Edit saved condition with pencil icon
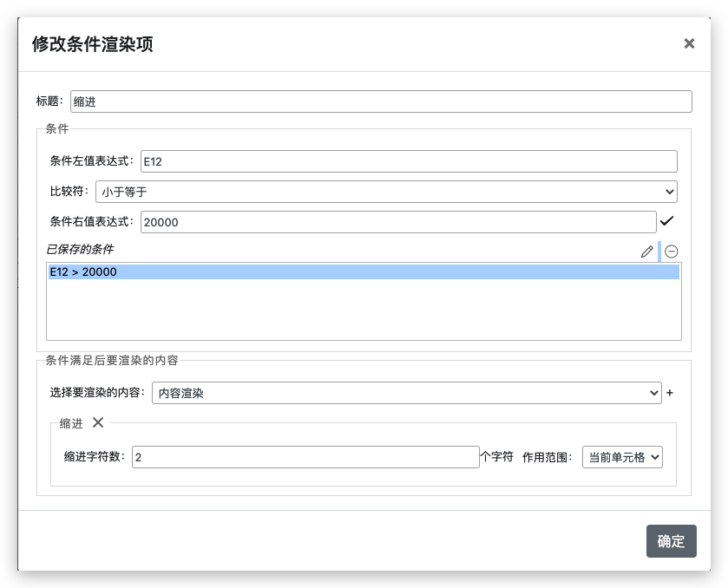 (x=646, y=252)
